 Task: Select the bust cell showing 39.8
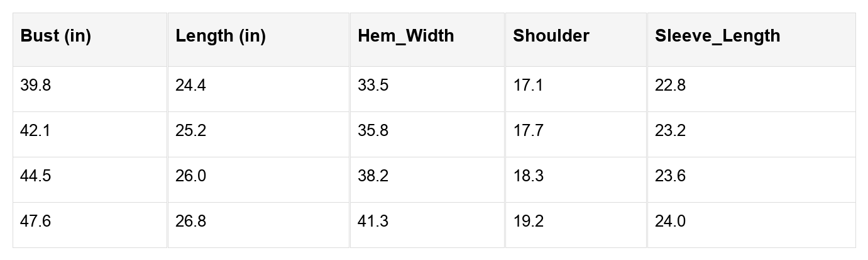pyautogui.click(x=36, y=86)
